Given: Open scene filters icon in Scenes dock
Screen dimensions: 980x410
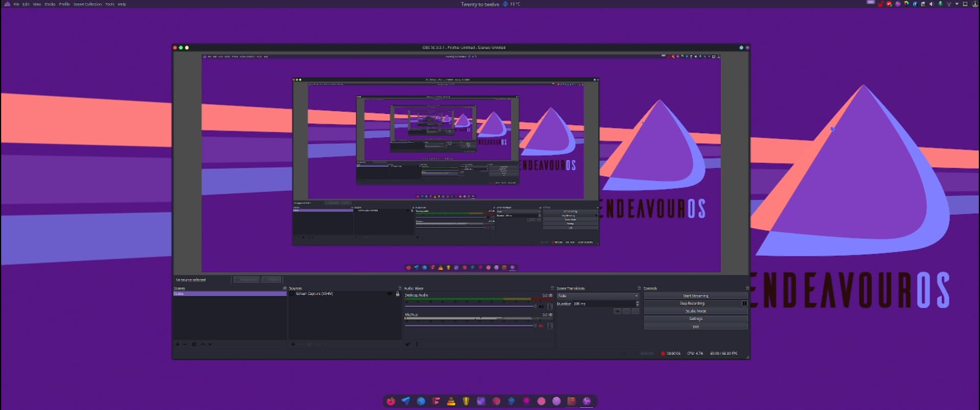Looking at the screenshot, I should [x=194, y=344].
